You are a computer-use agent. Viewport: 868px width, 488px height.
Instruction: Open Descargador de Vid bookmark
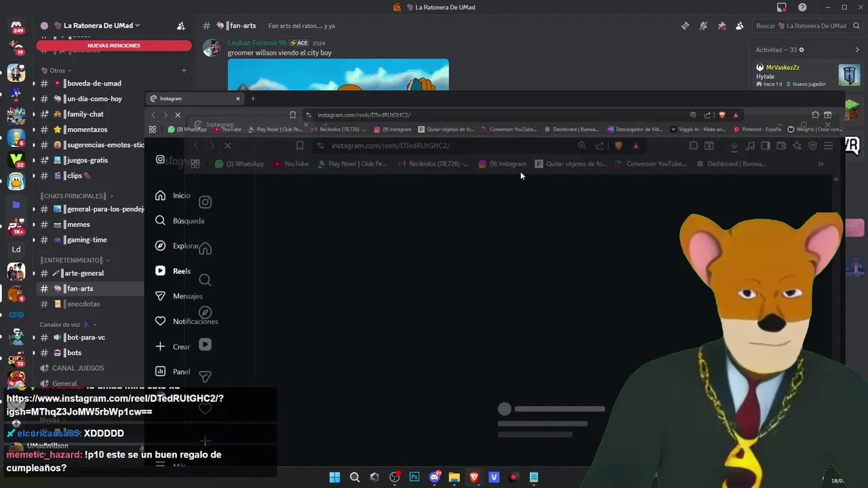click(635, 129)
